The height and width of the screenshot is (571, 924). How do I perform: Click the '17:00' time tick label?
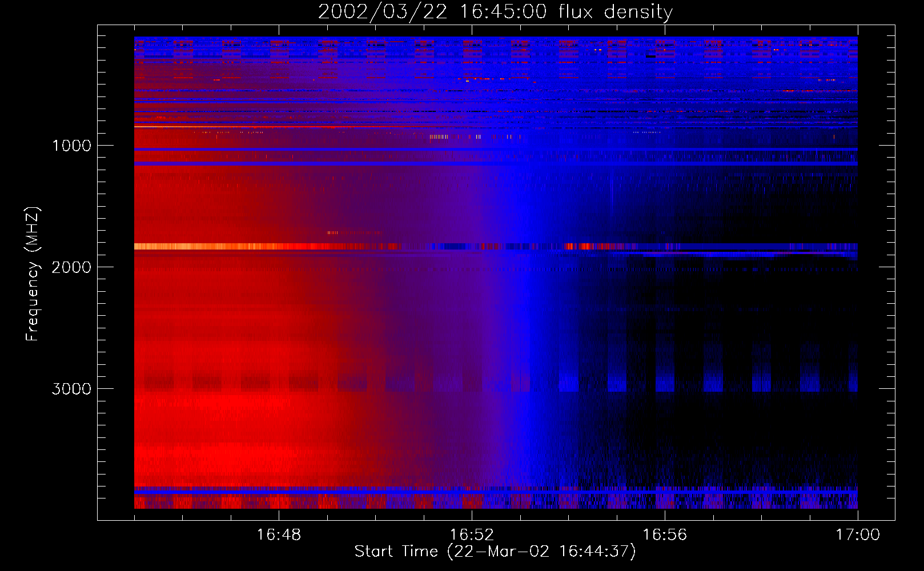[858, 535]
